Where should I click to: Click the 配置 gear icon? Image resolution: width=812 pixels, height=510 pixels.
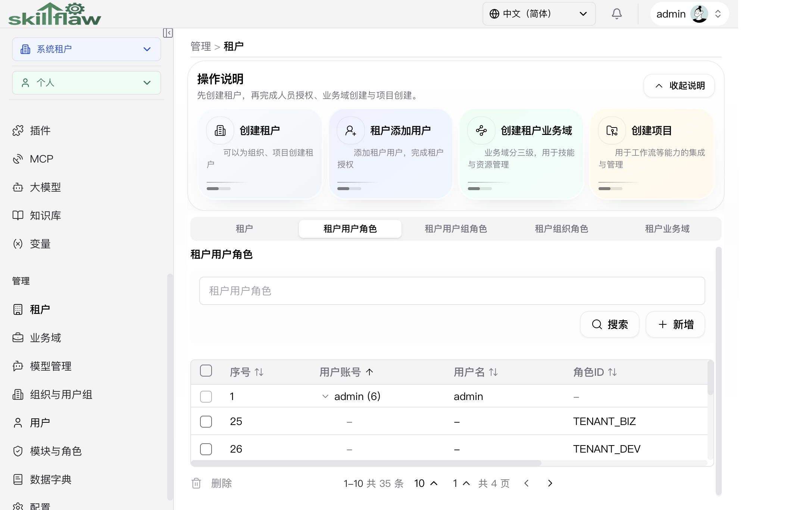(18, 506)
